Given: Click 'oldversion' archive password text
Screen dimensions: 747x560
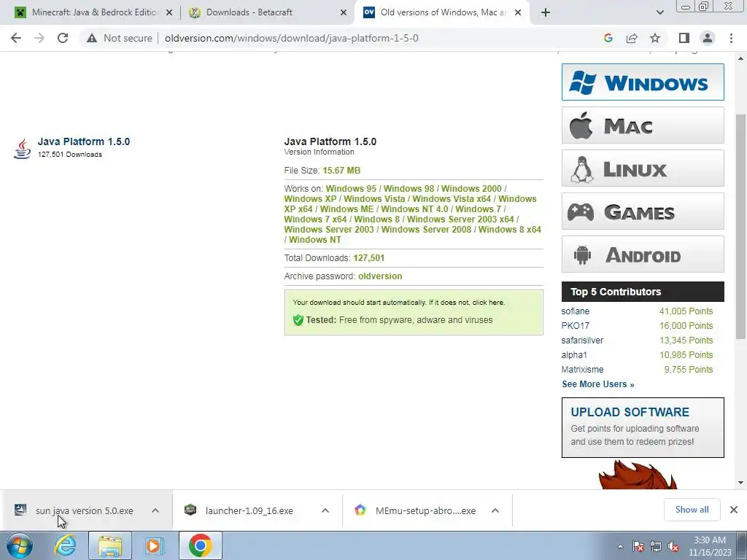Looking at the screenshot, I should pos(380,276).
